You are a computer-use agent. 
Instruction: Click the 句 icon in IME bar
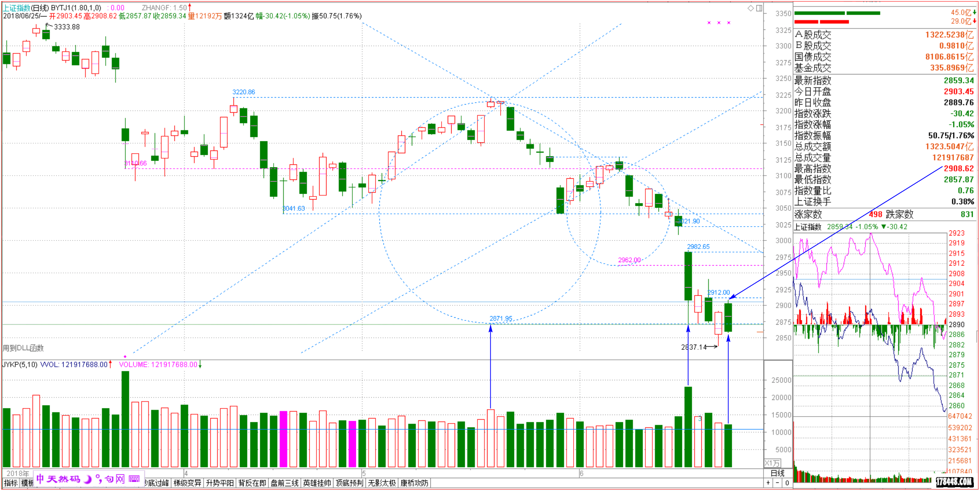(x=109, y=479)
